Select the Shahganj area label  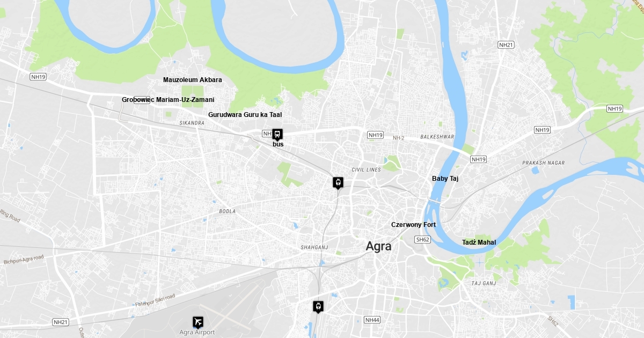pos(314,247)
